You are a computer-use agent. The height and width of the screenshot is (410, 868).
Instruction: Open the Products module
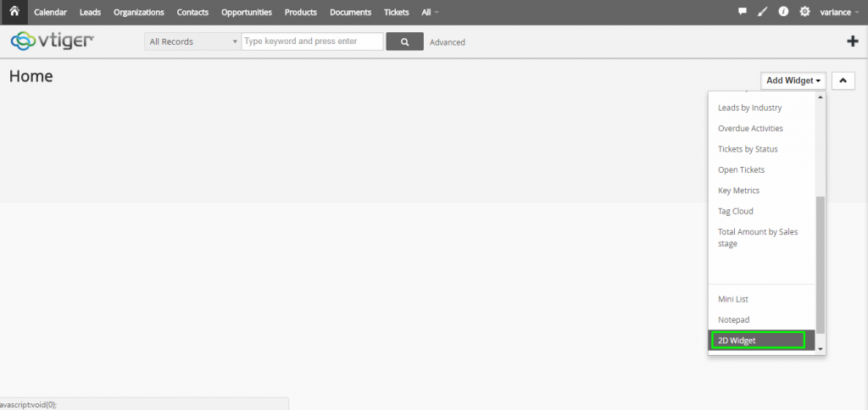click(x=301, y=12)
